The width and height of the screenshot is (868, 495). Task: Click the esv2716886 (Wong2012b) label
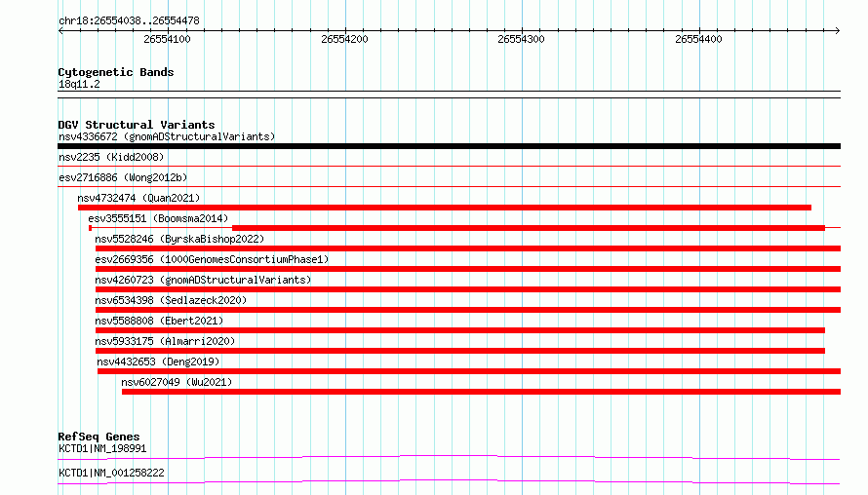click(123, 177)
